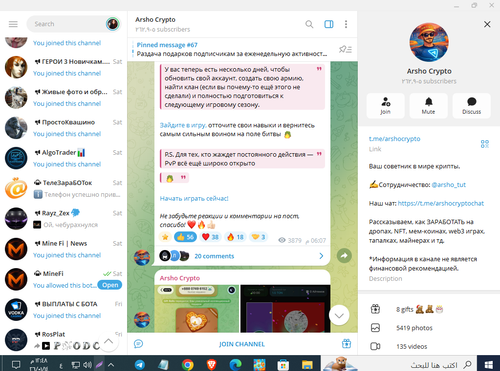The width and height of the screenshot is (500, 371).
Task: Open the gift icon beside Join Channel
Action: (x=346, y=344)
